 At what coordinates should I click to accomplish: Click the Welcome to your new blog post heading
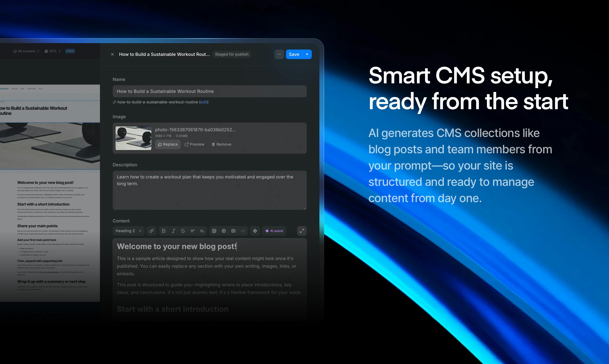click(x=176, y=246)
